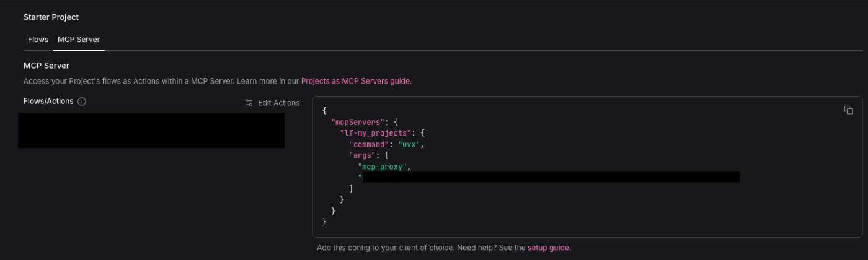Image resolution: width=868 pixels, height=260 pixels.
Task: Click the "lf-my_projects" key in the config
Action: click(376, 133)
